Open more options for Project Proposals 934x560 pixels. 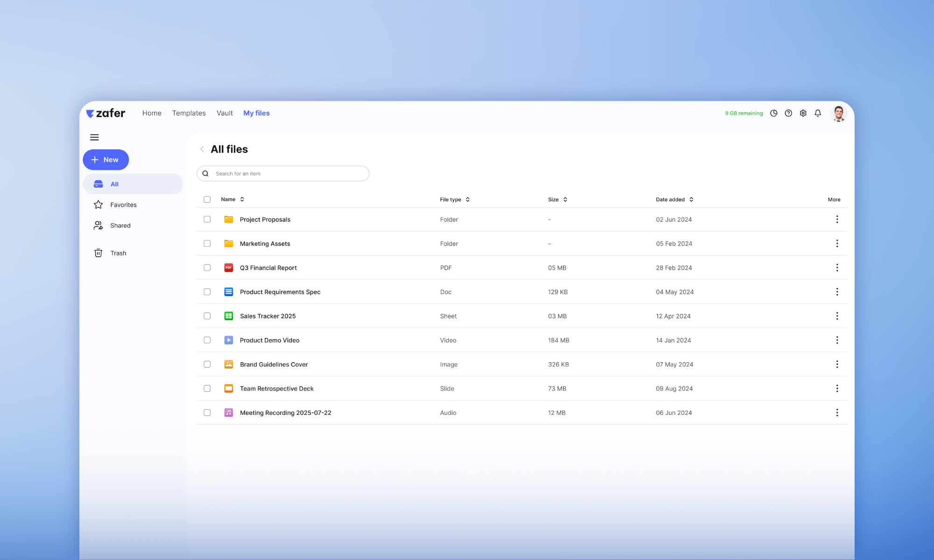point(837,219)
